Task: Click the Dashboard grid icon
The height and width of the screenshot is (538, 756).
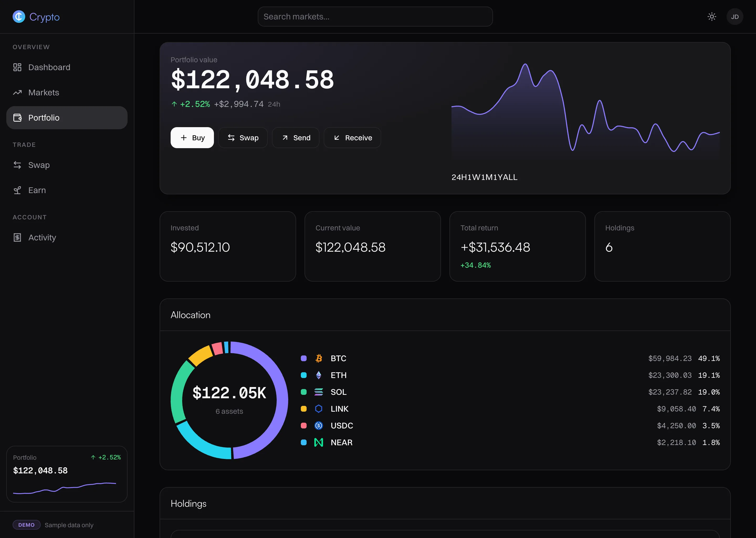Action: 17,67
